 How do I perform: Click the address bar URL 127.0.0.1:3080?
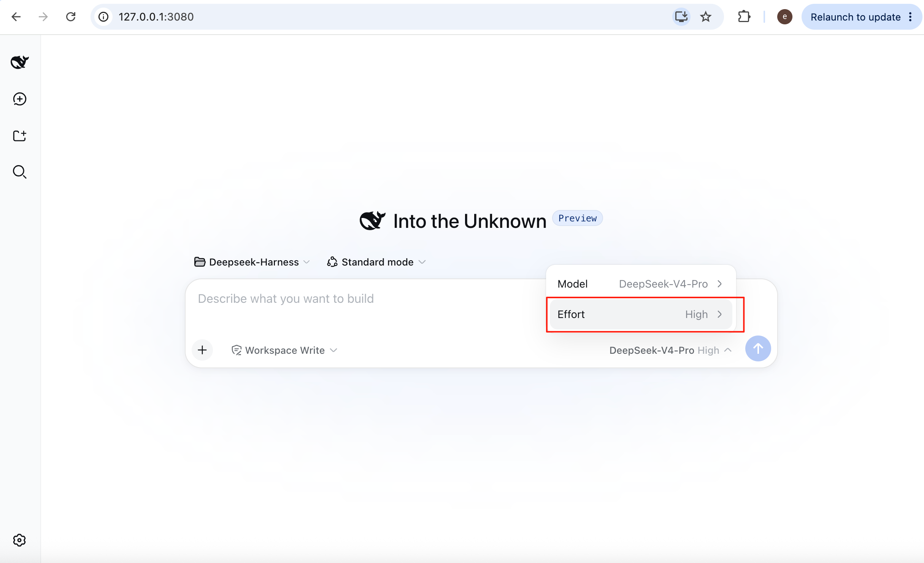pos(156,17)
